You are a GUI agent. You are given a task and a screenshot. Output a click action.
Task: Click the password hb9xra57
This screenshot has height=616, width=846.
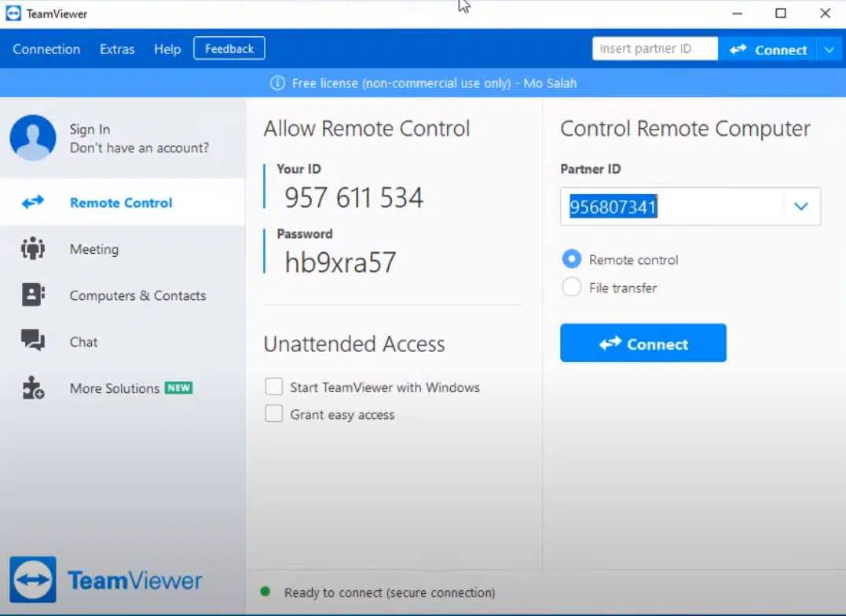click(340, 262)
